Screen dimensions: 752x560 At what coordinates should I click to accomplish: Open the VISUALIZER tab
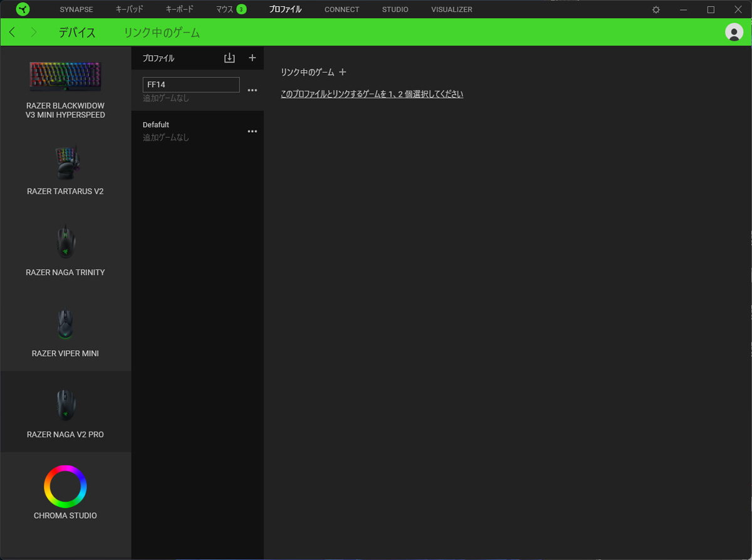452,9
